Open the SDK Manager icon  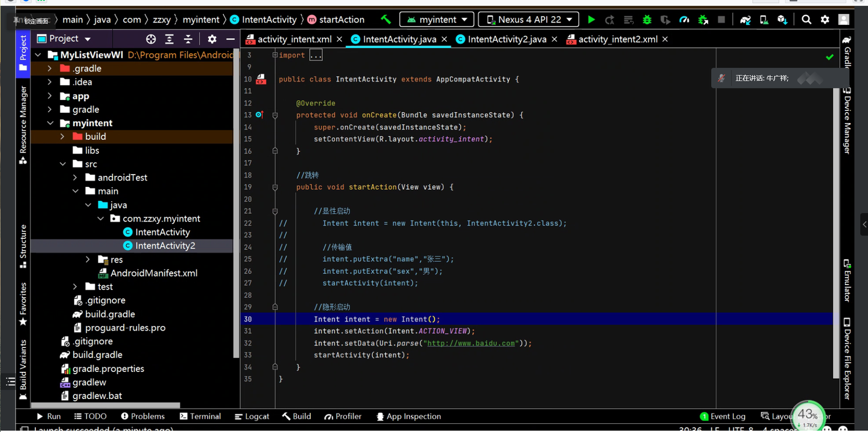[x=782, y=20]
